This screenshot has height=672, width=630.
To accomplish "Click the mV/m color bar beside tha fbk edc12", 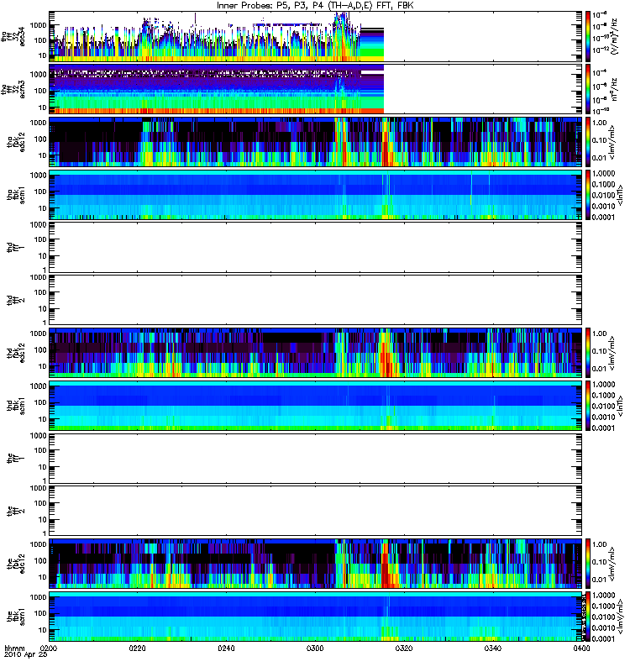I will [x=588, y=141].
